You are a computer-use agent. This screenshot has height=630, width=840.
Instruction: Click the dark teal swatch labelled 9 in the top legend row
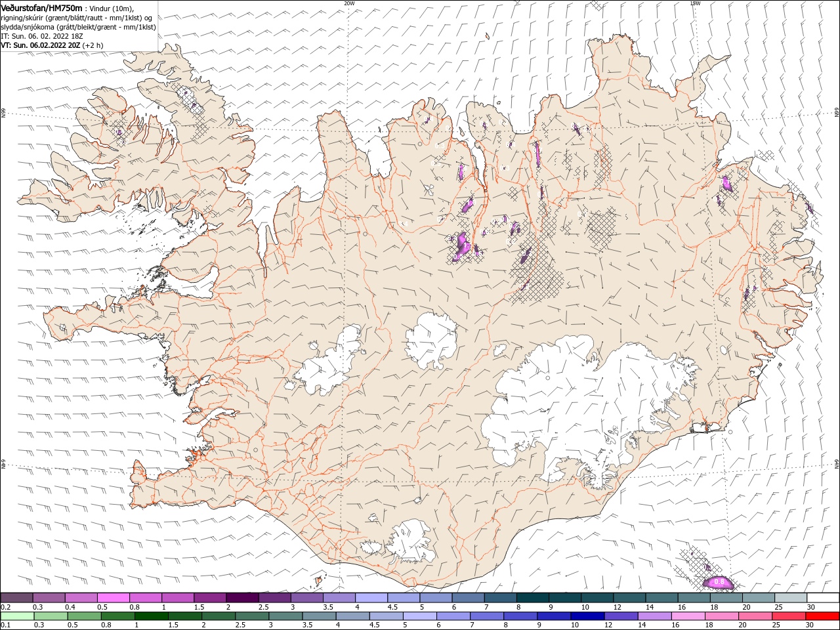[564, 598]
